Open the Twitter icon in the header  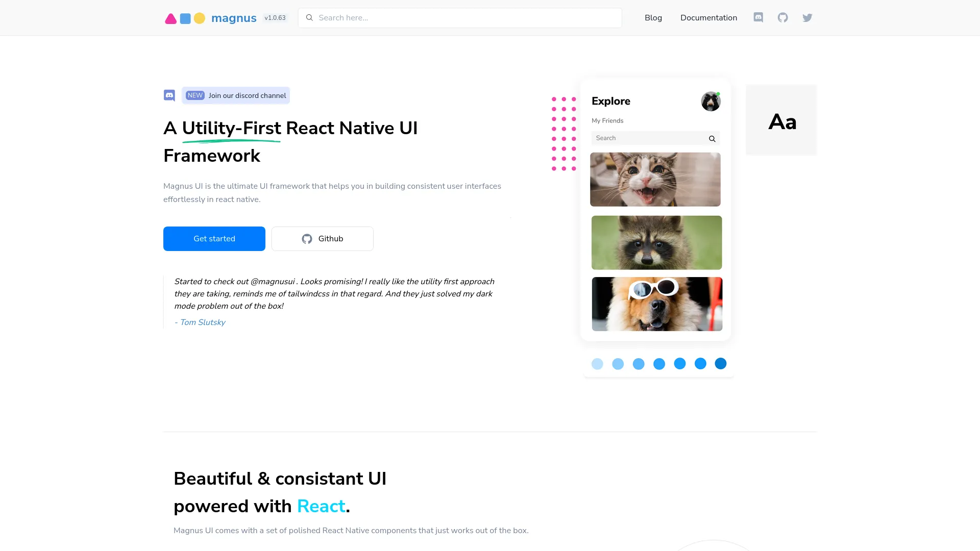click(807, 18)
